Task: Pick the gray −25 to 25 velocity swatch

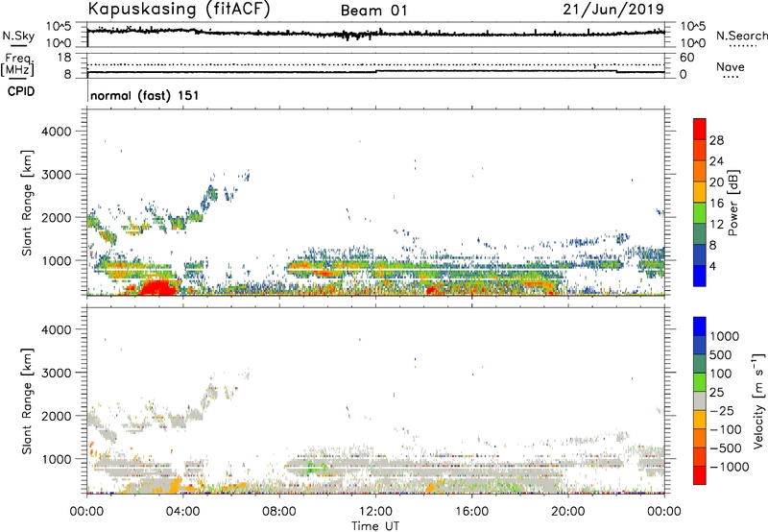Action: point(700,400)
